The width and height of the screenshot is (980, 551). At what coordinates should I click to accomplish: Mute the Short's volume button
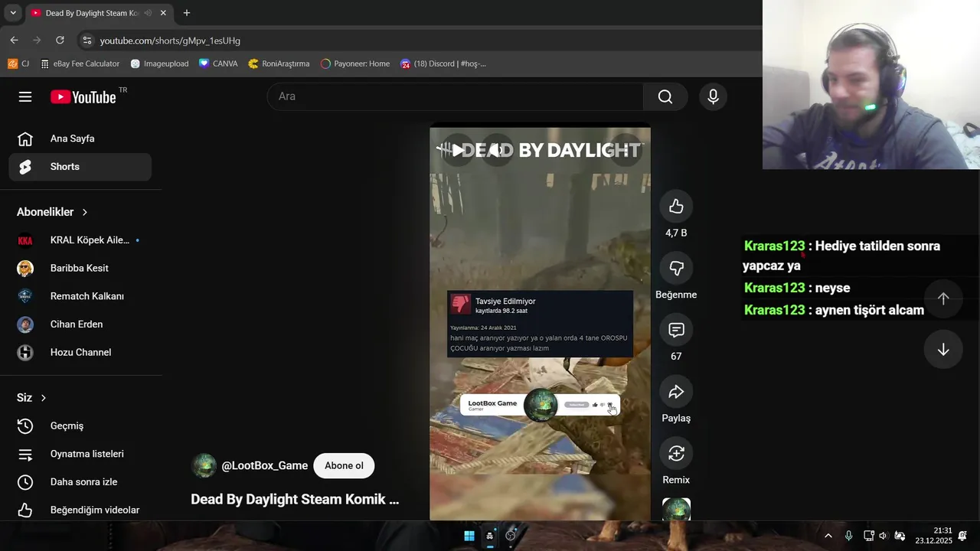[x=496, y=150]
